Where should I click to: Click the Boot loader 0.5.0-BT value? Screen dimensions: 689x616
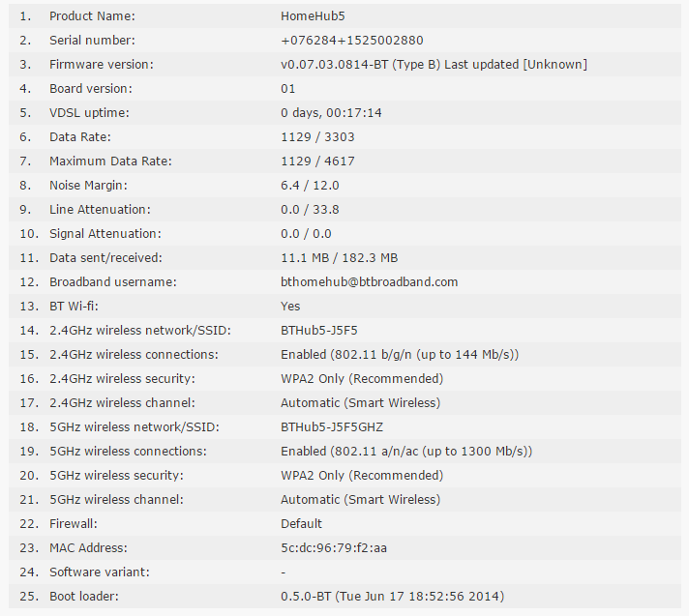click(392, 597)
